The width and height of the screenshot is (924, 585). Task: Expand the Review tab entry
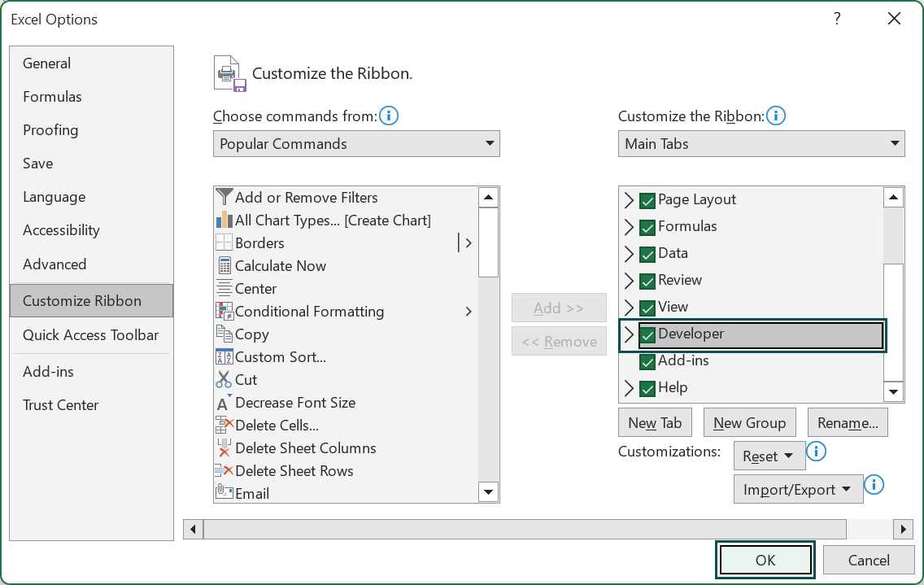[630, 280]
